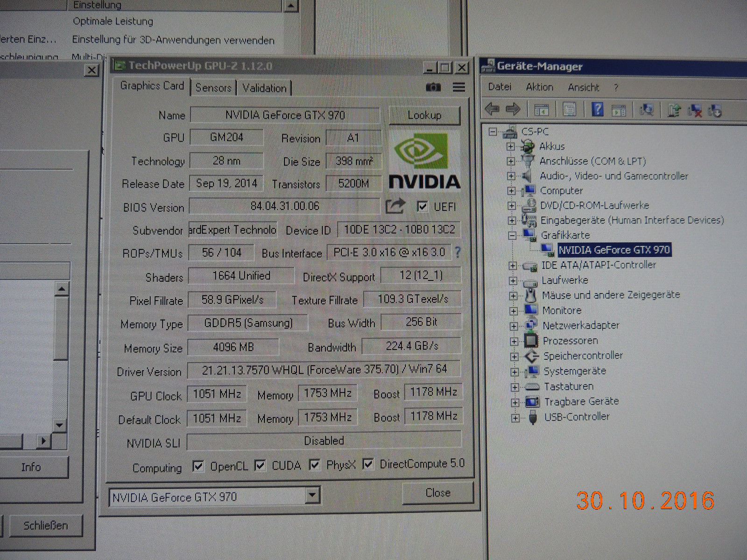Click scroll up arrow in left panel
The image size is (747, 560).
(61, 289)
